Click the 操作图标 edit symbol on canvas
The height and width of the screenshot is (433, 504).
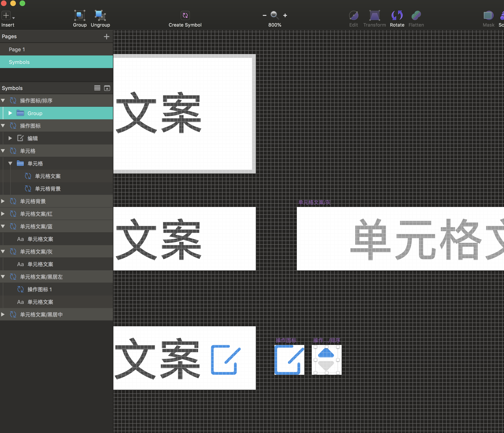coord(289,360)
